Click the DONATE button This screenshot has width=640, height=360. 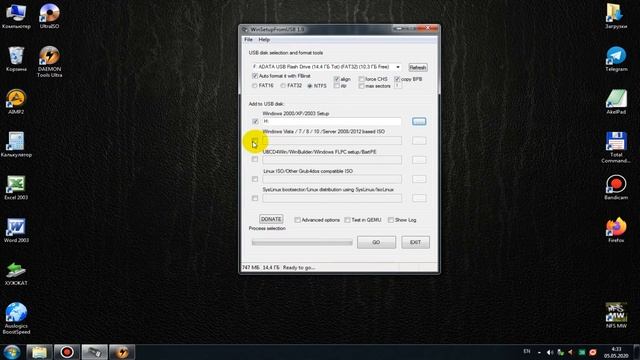271,219
